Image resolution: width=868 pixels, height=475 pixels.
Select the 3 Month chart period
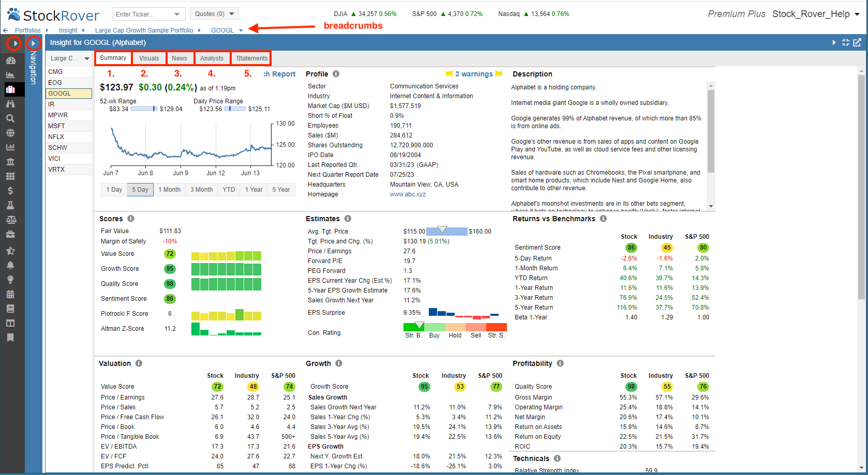(202, 190)
